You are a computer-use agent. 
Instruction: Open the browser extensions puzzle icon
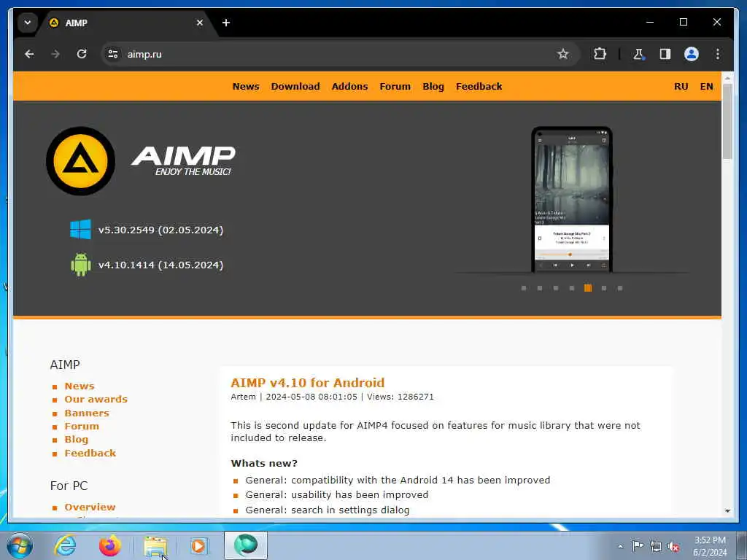click(x=600, y=54)
